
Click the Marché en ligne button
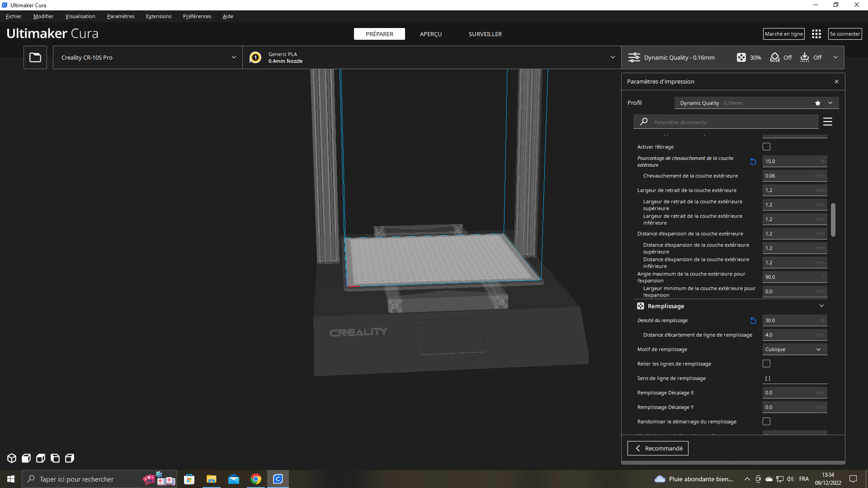click(783, 34)
